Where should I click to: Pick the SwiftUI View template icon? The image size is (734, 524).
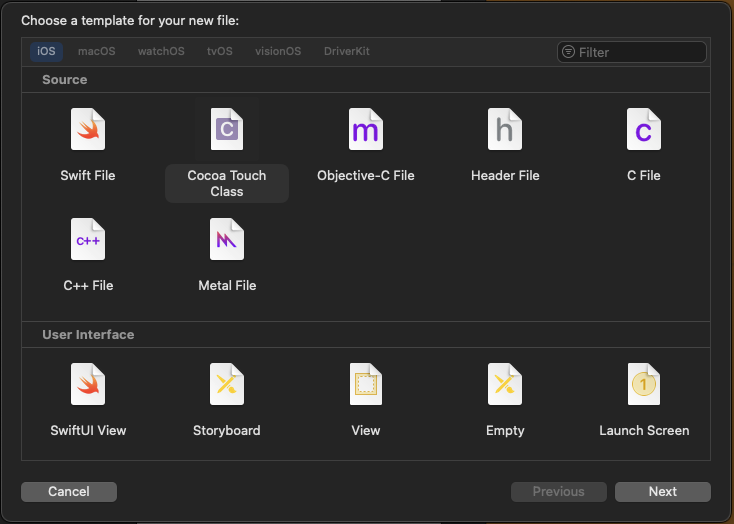[x=88, y=384]
